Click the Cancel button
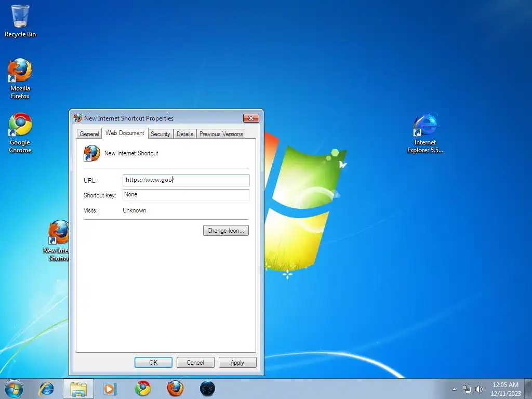The height and width of the screenshot is (399, 532). click(x=195, y=362)
